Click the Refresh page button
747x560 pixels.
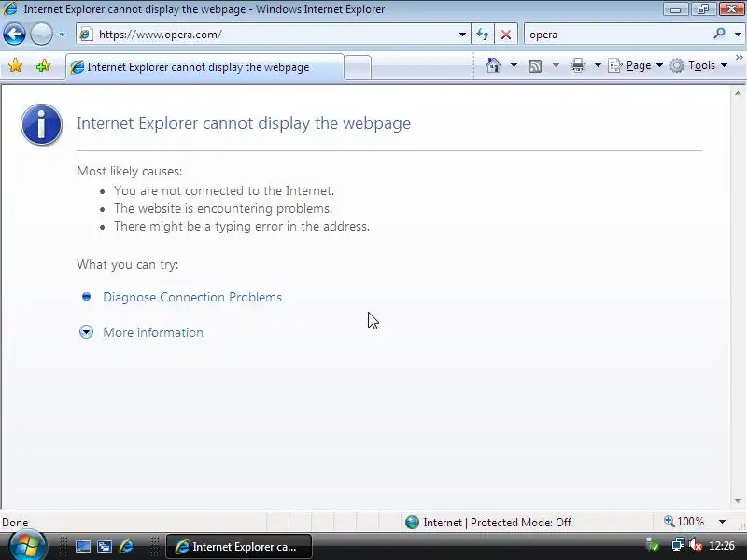pyautogui.click(x=483, y=35)
